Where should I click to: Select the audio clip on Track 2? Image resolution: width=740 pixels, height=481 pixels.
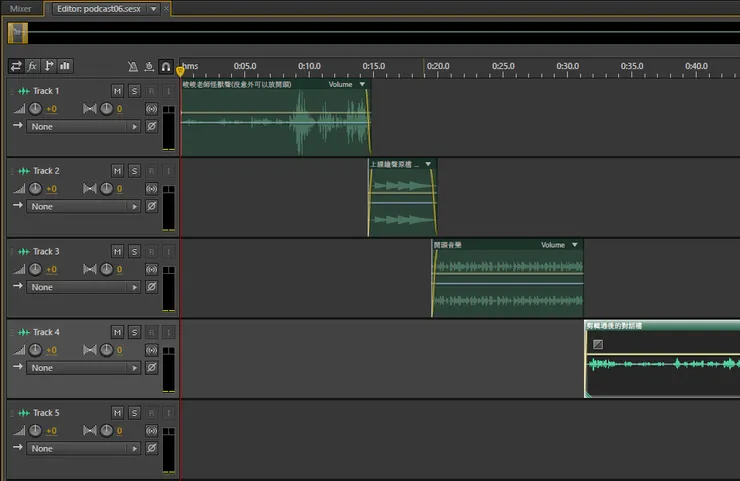[x=403, y=198]
